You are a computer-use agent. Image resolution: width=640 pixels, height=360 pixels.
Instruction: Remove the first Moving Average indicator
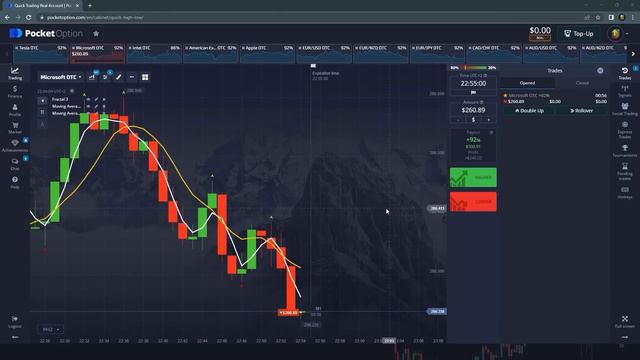(104, 106)
